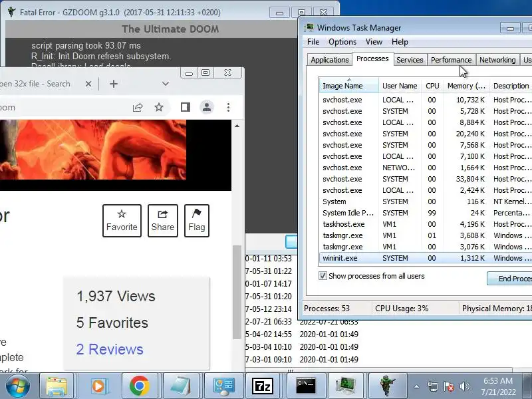Click the Flag button
Image resolution: width=532 pixels, height=399 pixels.
point(197,221)
